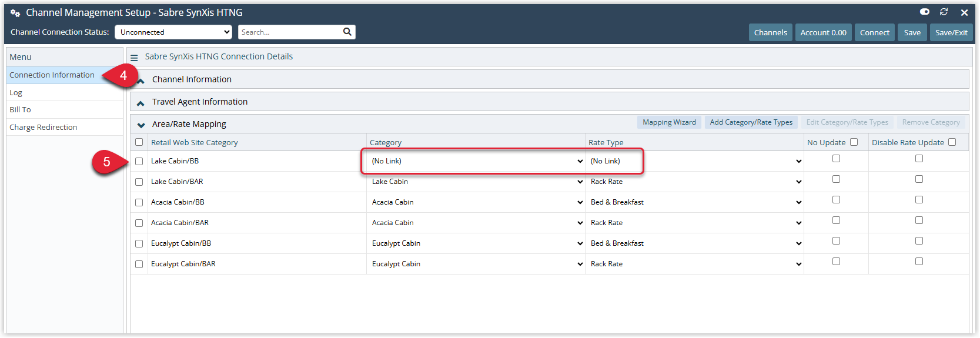The image size is (980, 338).
Task: Select the Lake Cabin/BAR row checkbox
Action: (139, 182)
